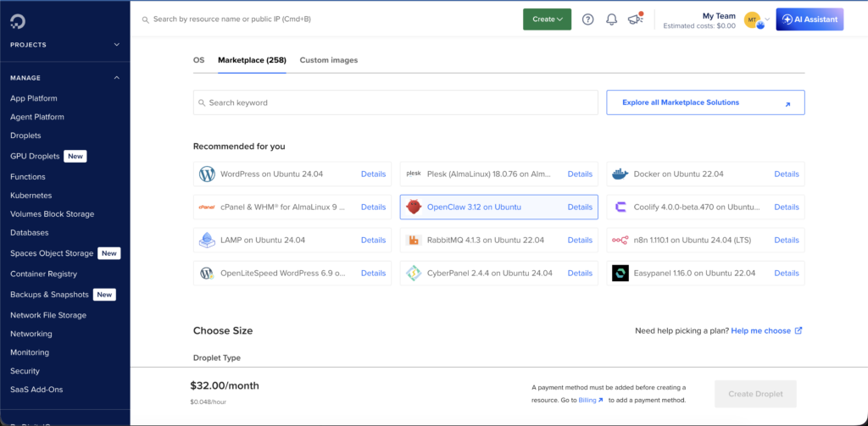Click the external-link icon beside Help me choose
Screen dimensions: 868x426
point(798,331)
